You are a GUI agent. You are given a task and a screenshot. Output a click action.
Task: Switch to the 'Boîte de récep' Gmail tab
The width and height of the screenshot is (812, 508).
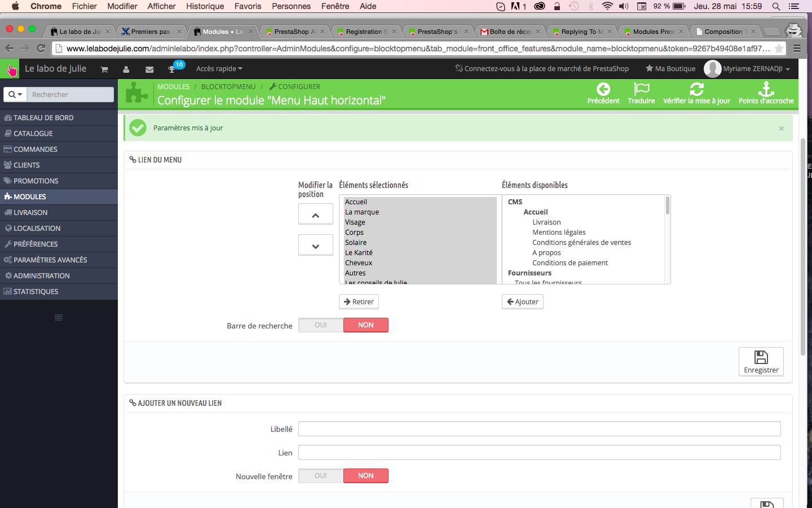510,32
